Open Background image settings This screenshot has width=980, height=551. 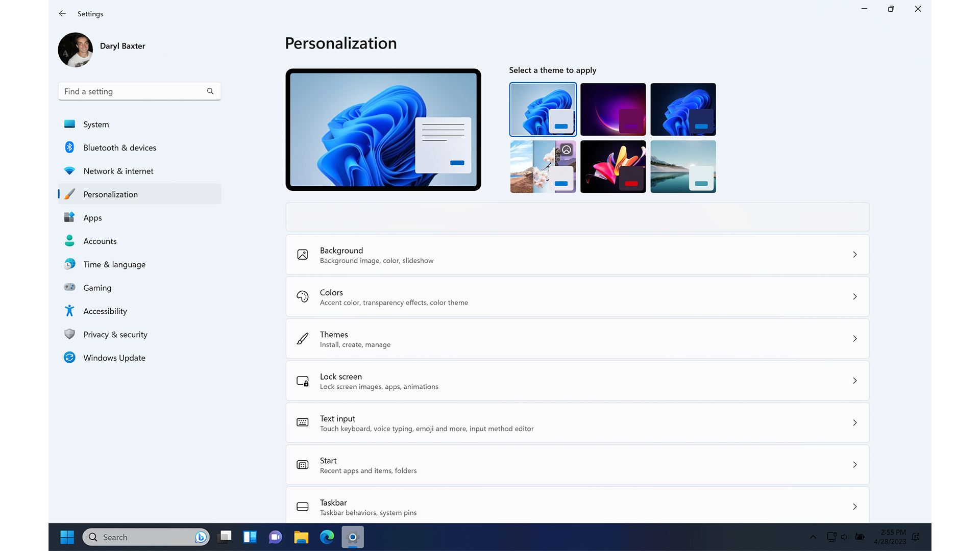pyautogui.click(x=577, y=254)
